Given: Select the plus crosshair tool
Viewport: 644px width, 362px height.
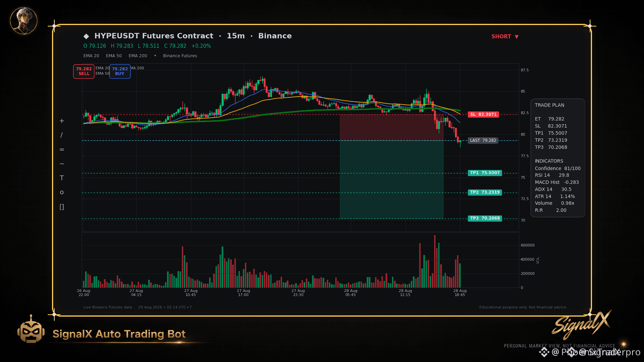Looking at the screenshot, I should (62, 121).
